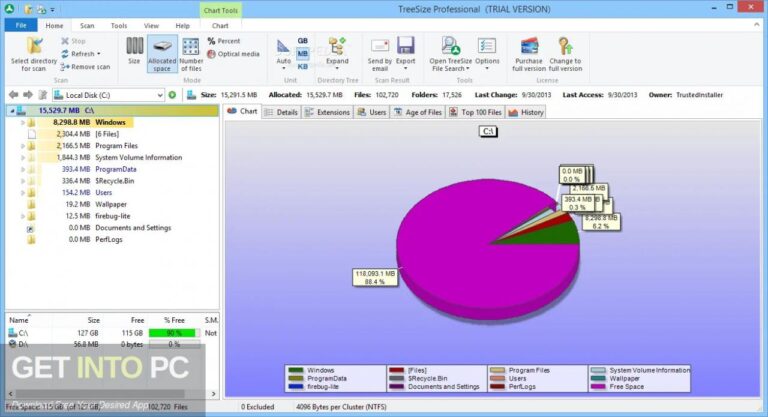Screen dimensions: 768x417
Task: Expand the Program Files folder node
Action: coord(23,146)
